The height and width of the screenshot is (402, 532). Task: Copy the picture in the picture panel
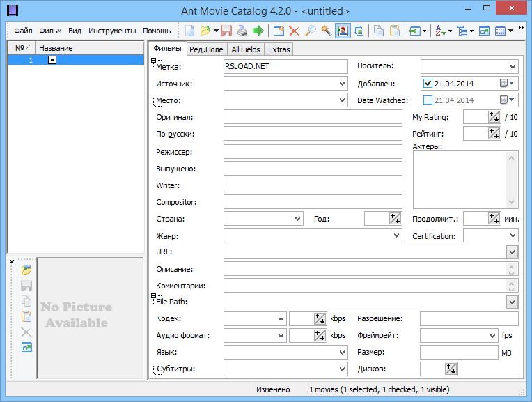[x=26, y=301]
